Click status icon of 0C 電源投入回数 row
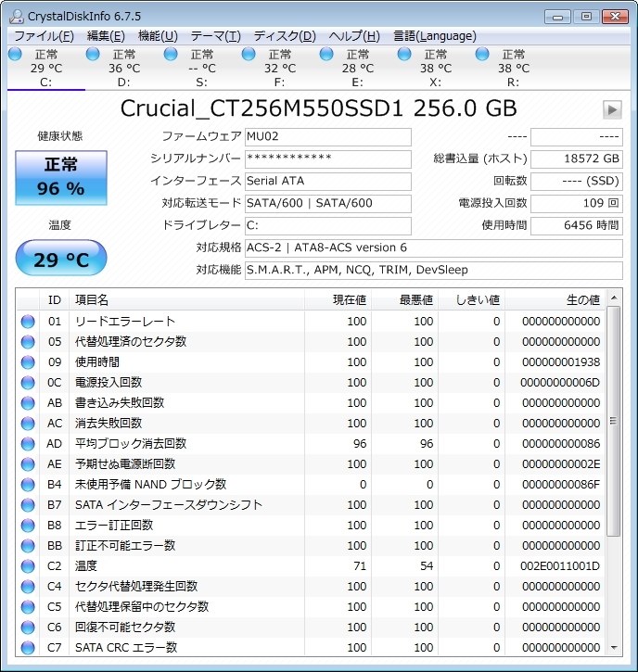638x672 pixels. [x=28, y=383]
